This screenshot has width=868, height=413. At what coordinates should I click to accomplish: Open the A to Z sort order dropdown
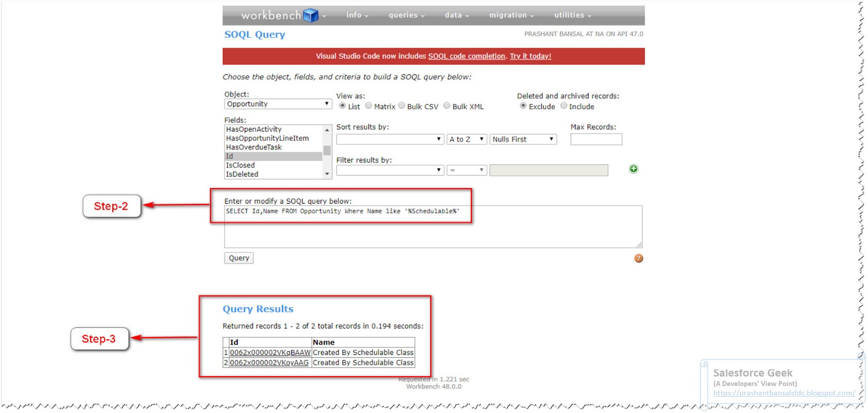(467, 139)
